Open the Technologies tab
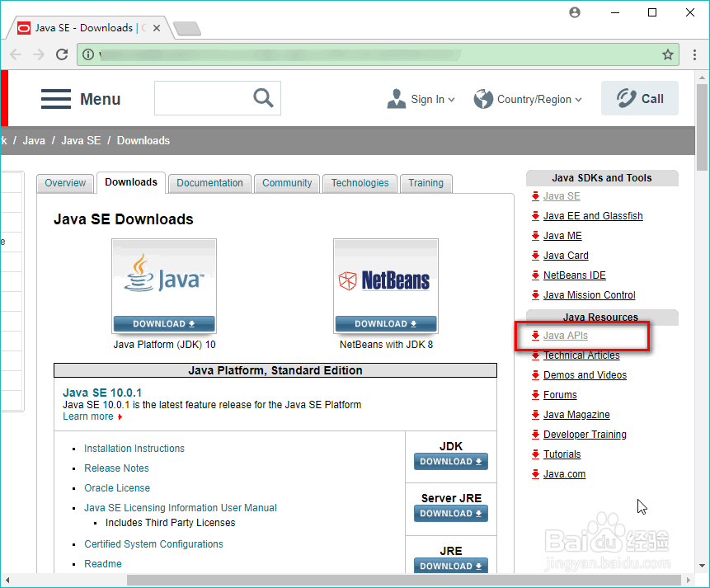The image size is (710, 588). point(360,183)
